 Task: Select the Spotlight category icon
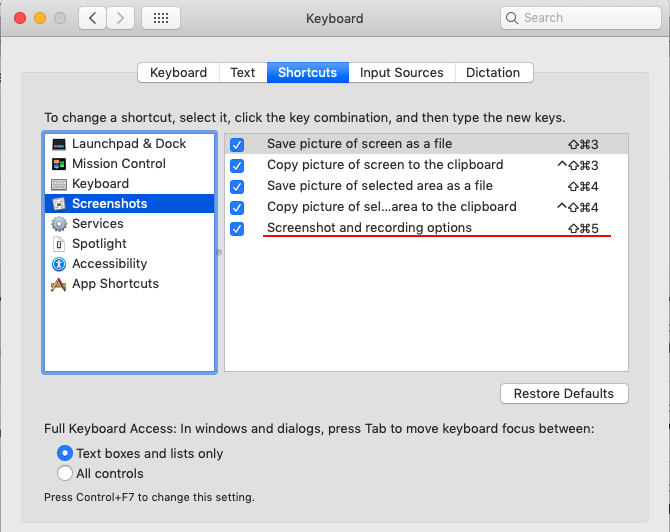click(x=59, y=244)
